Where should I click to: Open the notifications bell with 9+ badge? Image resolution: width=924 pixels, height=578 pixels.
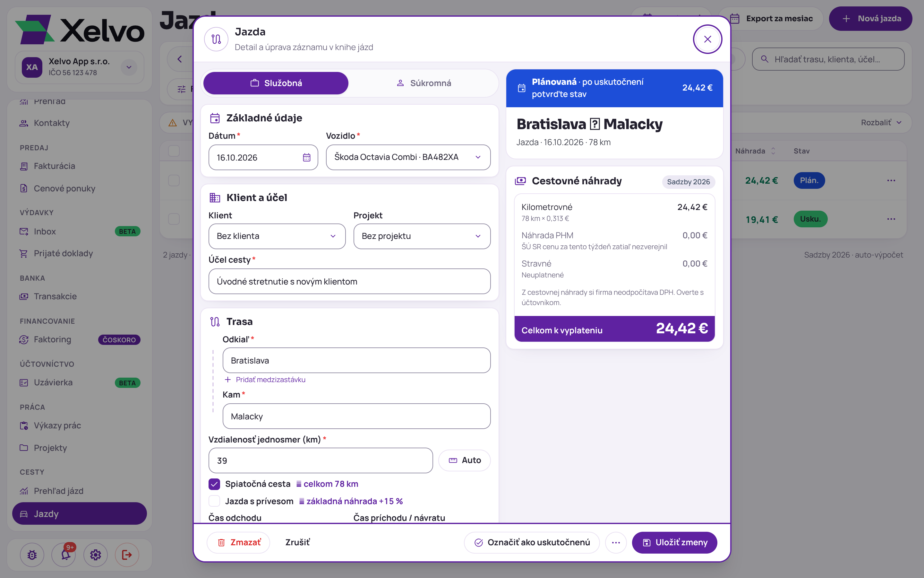tap(64, 555)
